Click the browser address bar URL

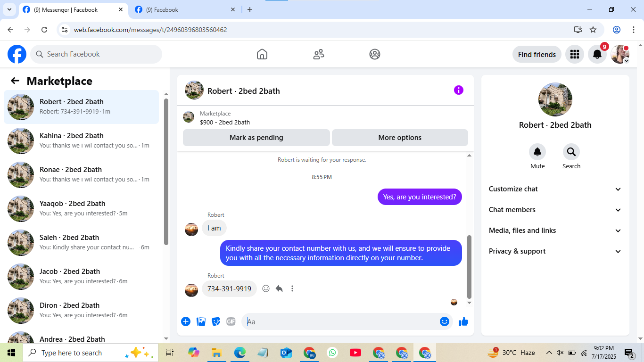(x=150, y=30)
